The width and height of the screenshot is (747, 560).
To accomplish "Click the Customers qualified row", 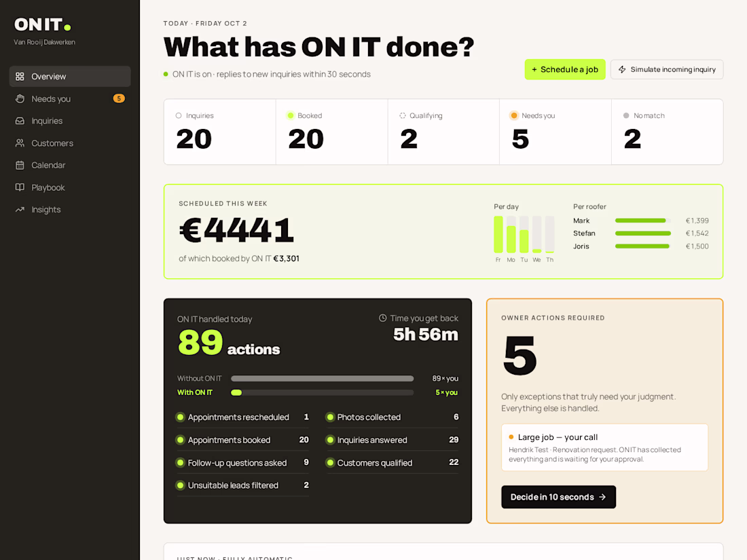I will point(392,462).
